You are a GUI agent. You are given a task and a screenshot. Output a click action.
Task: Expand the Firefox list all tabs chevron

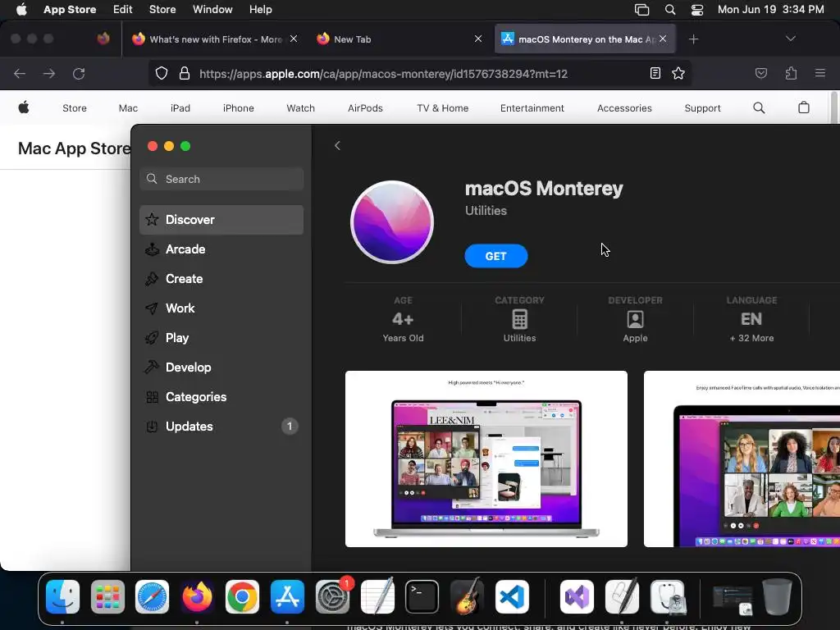(790, 39)
